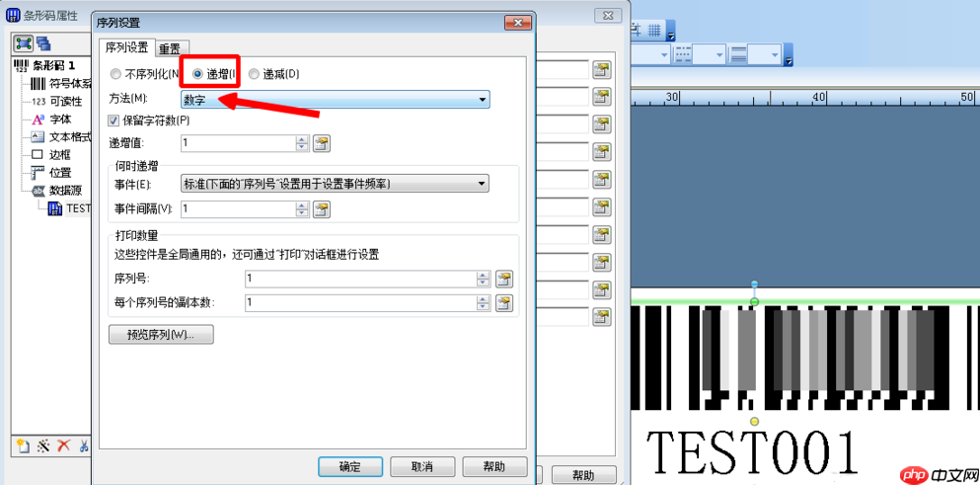Open data source button beside 序列号 field

(x=503, y=279)
